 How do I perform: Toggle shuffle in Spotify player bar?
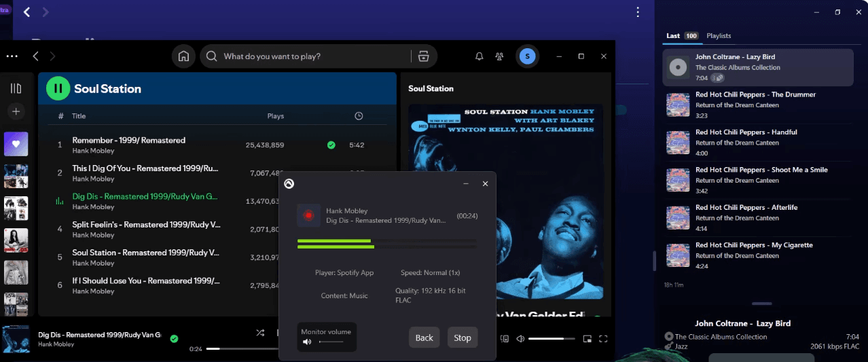coord(260,333)
